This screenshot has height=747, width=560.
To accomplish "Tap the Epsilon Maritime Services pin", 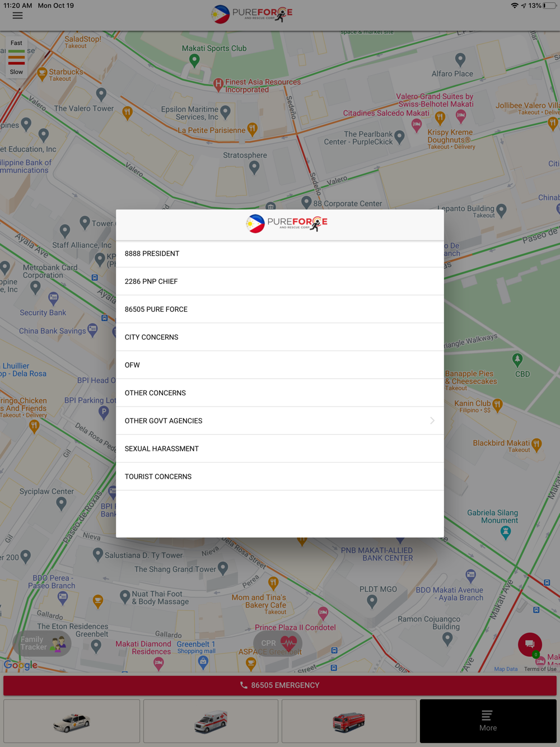I will click(x=226, y=112).
